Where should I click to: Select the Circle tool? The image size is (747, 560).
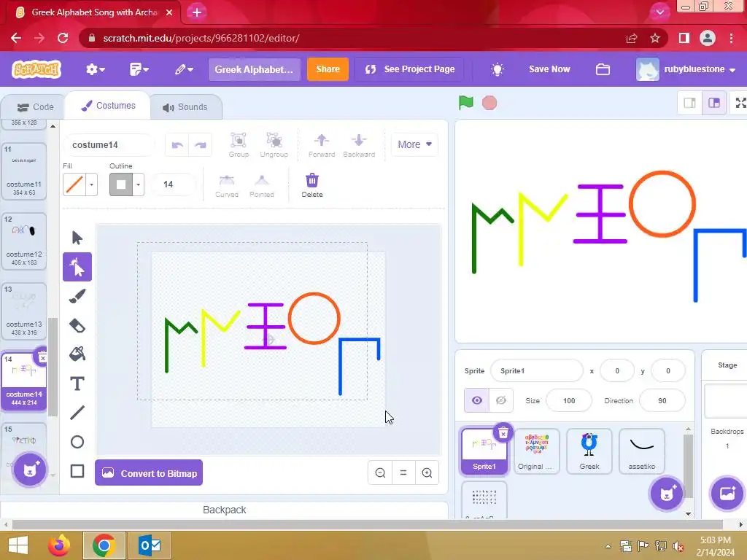77,442
